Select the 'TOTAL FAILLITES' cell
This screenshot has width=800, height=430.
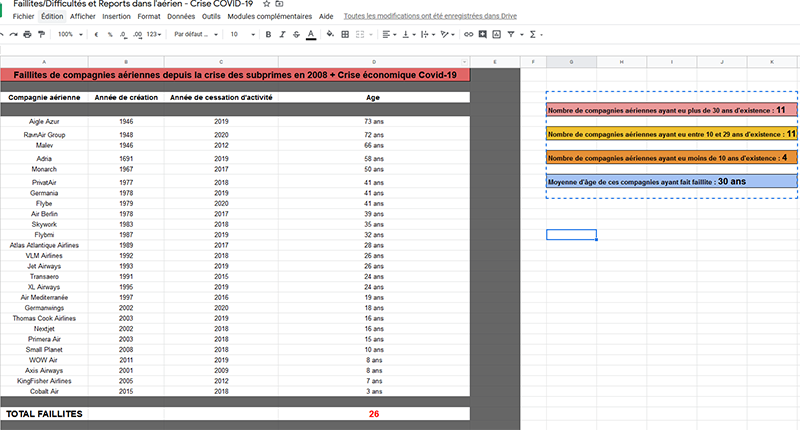44,414
